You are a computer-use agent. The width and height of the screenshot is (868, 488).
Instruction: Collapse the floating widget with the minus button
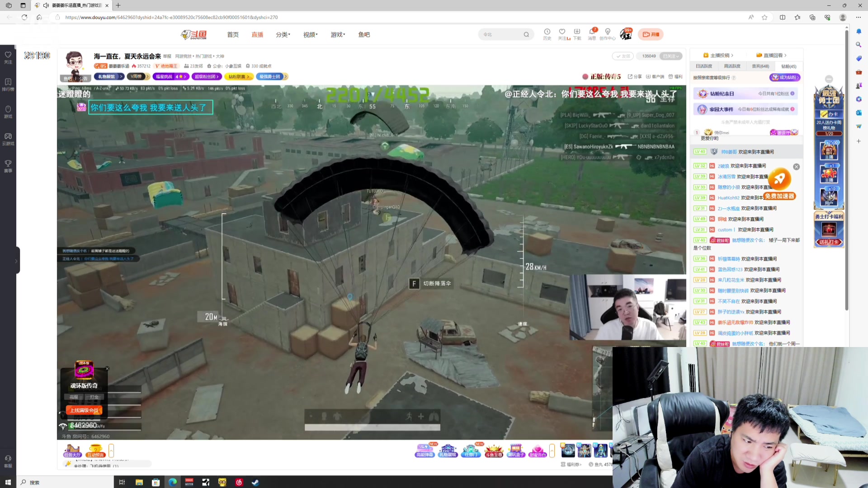coord(829,79)
